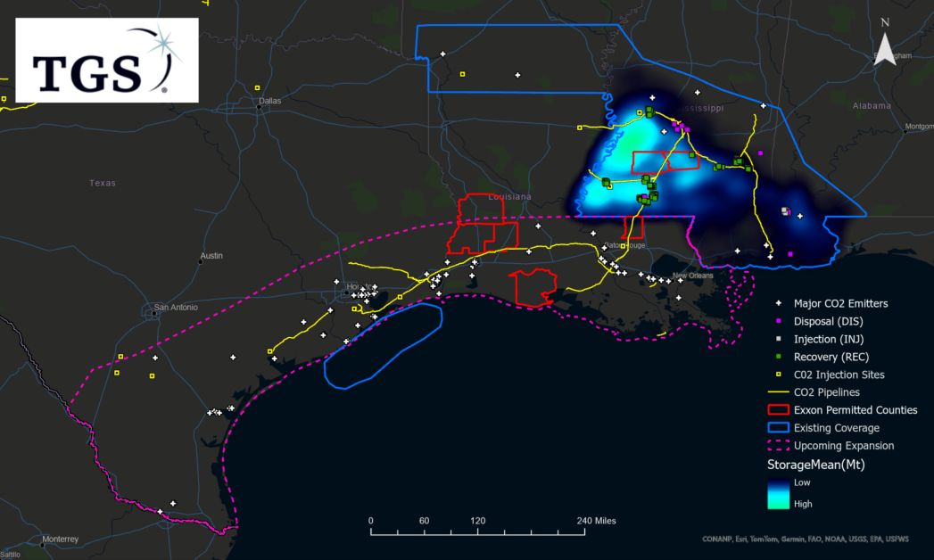Select the Disposal (DIS) purple legend symbol
The width and height of the screenshot is (934, 560).
pyautogui.click(x=779, y=321)
